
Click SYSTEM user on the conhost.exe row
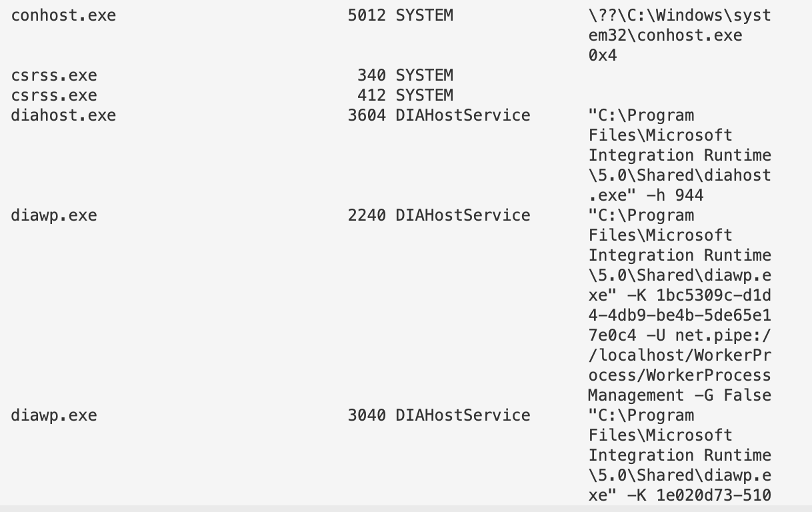[424, 15]
